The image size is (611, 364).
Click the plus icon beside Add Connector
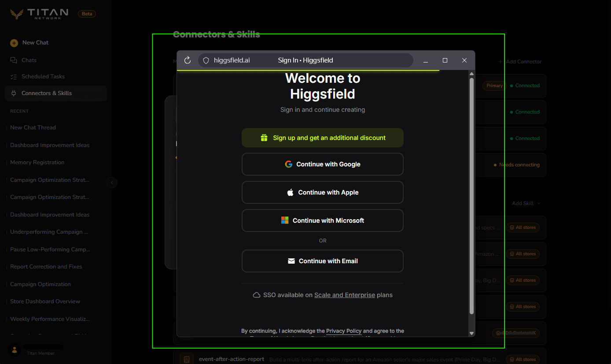(x=501, y=62)
